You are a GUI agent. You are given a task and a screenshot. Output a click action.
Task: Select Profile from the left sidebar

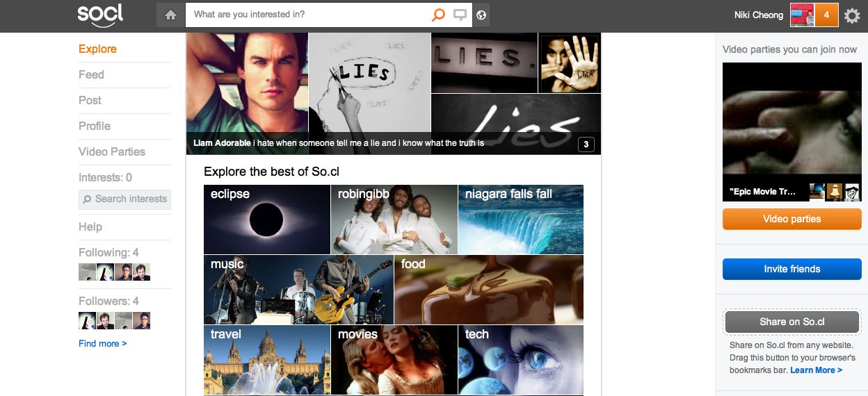[x=95, y=126]
